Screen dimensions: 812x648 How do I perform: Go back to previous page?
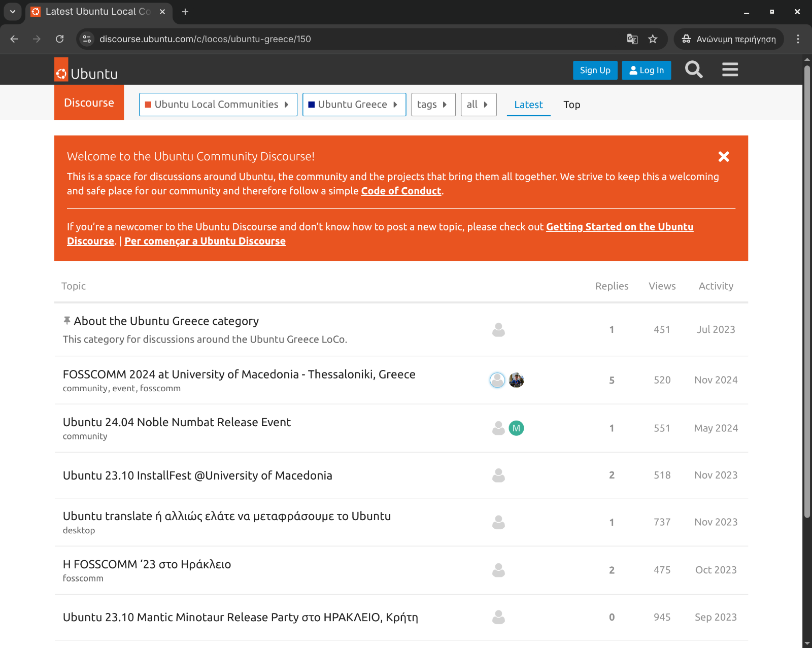[14, 39]
